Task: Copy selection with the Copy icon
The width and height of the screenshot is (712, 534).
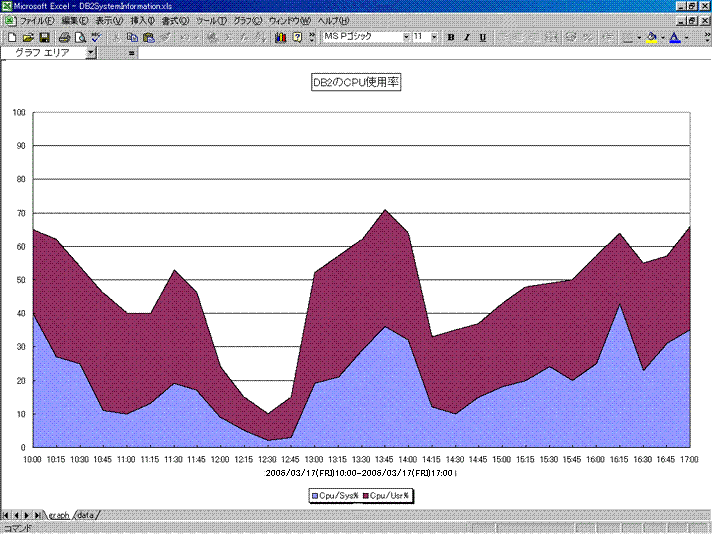Action: [x=133, y=38]
